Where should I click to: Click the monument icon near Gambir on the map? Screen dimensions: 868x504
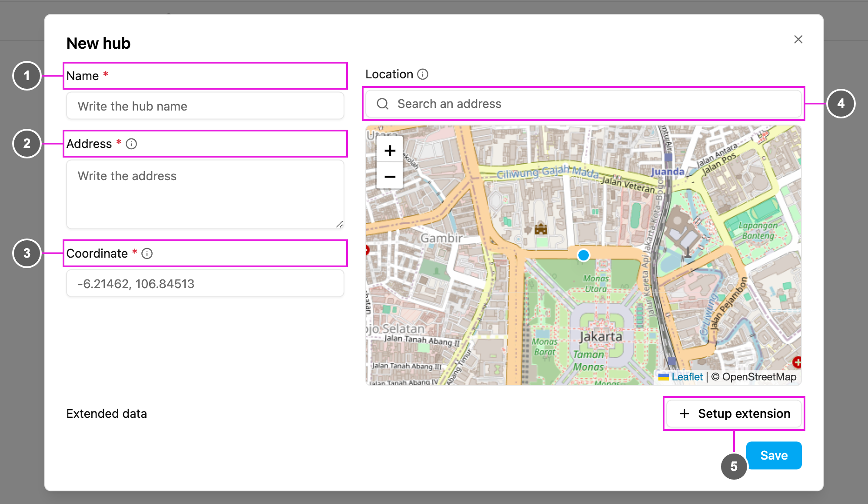(541, 228)
